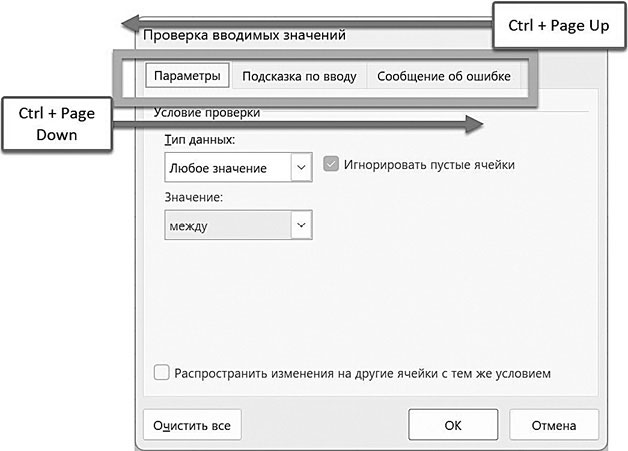Cancel with the Отмена button
The image size is (628, 451).
553,425
